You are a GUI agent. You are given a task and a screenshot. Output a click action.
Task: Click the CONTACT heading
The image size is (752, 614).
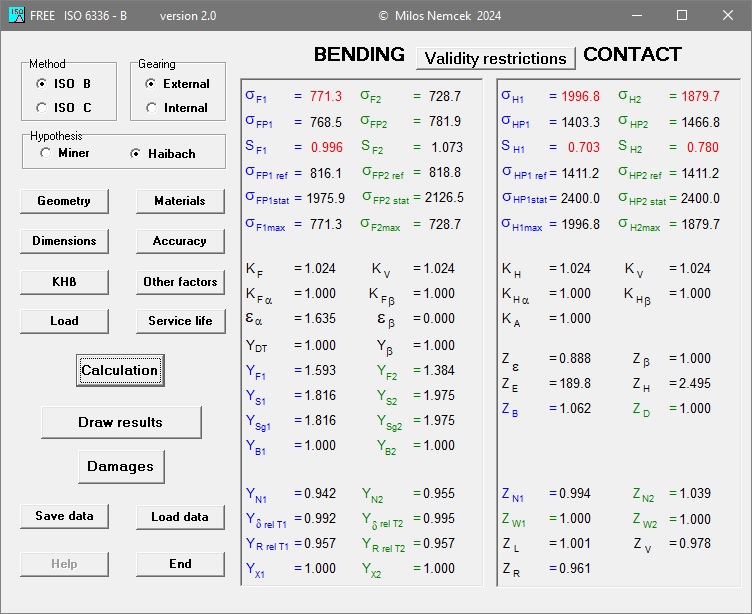pos(632,54)
